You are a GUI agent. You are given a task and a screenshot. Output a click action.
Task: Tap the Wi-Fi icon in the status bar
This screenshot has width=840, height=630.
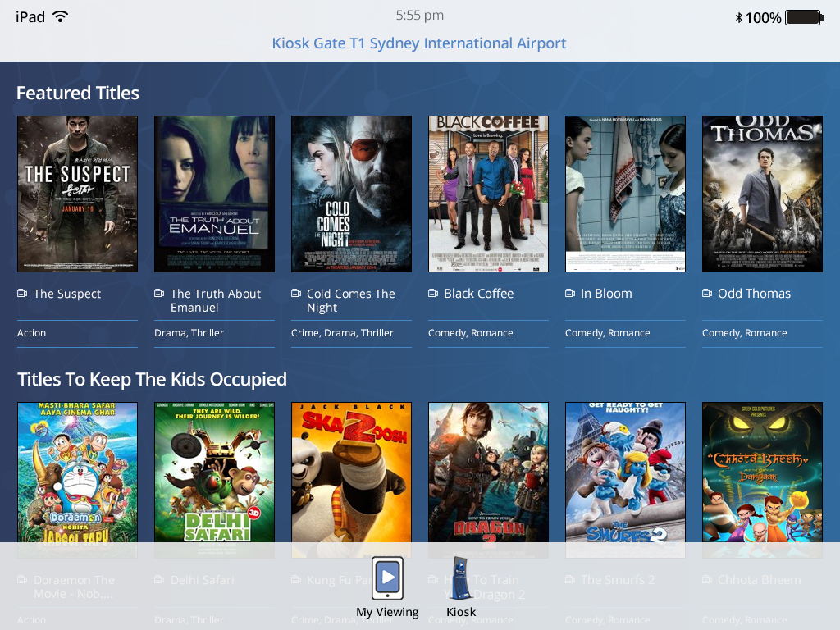tap(61, 16)
